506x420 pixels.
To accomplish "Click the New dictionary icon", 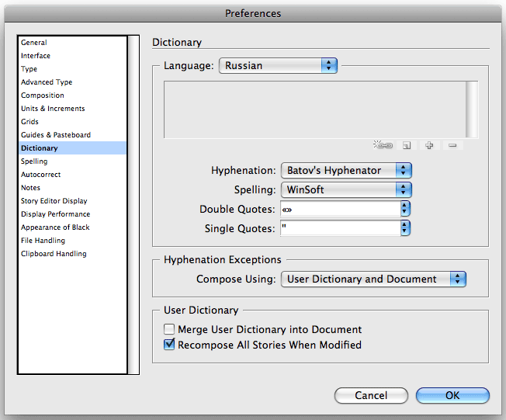I will (x=406, y=145).
